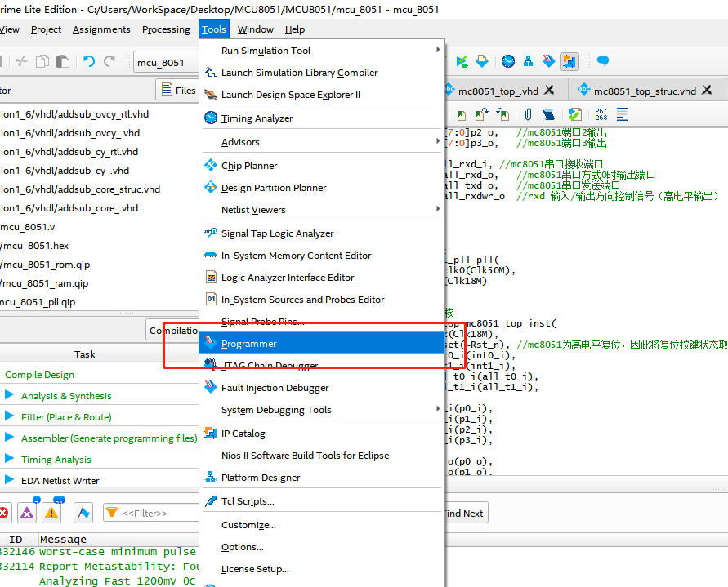728x587 pixels.
Task: Click the paperclip icon in editor toolbar
Action: point(529,114)
